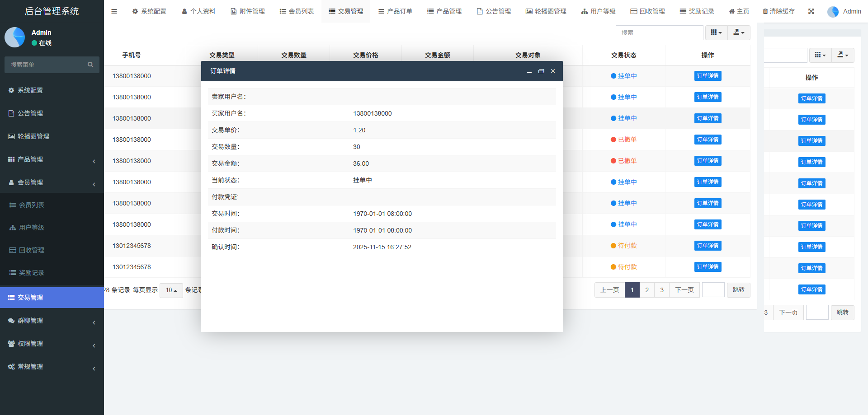
Task: Minimize the 订单详情 dialog
Action: pos(529,71)
